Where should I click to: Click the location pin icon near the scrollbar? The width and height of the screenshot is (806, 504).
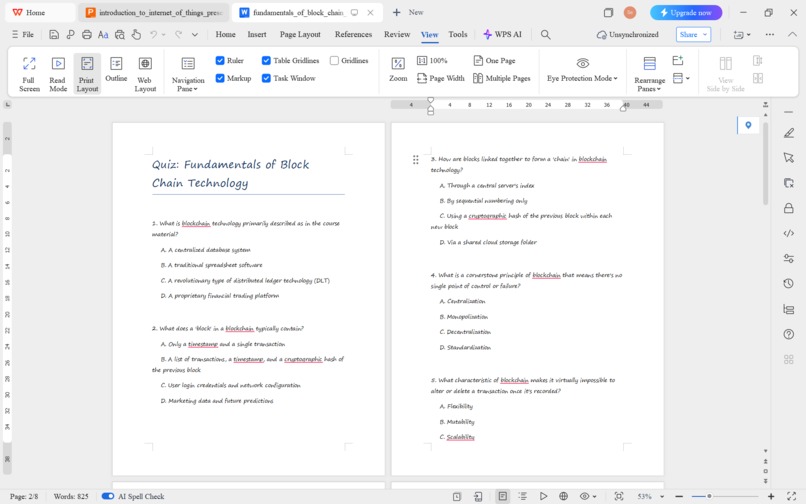[x=748, y=125]
